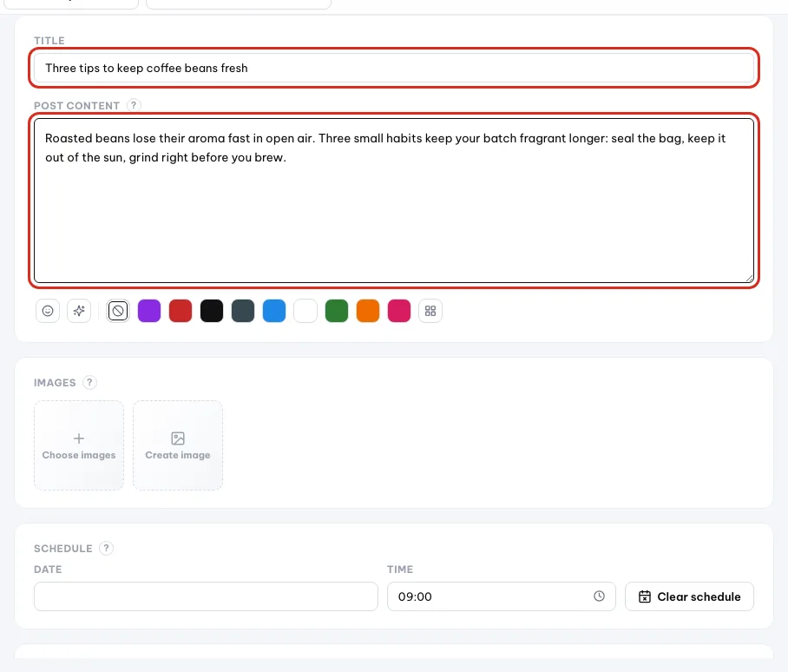
Task: Click Choose images upload box
Action: pos(79,445)
